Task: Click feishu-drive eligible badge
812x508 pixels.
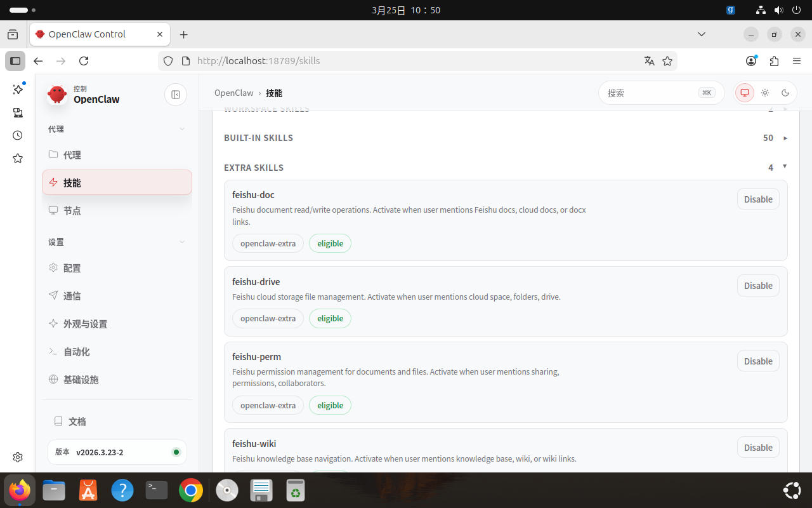Action: click(x=330, y=318)
